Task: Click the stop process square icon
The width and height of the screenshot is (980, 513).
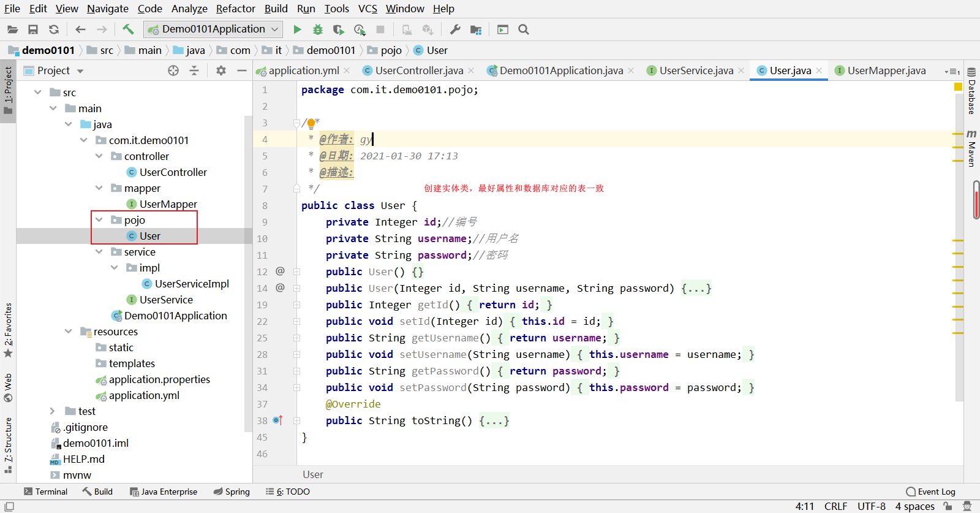Action: click(380, 29)
